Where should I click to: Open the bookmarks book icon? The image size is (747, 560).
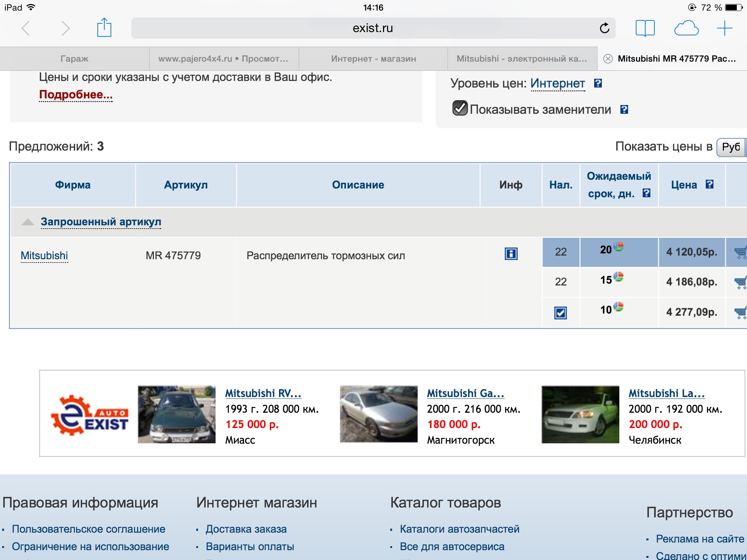(x=645, y=28)
